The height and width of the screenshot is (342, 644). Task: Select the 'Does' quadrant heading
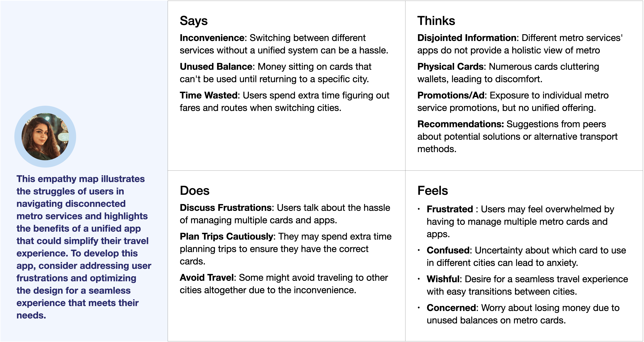[195, 191]
